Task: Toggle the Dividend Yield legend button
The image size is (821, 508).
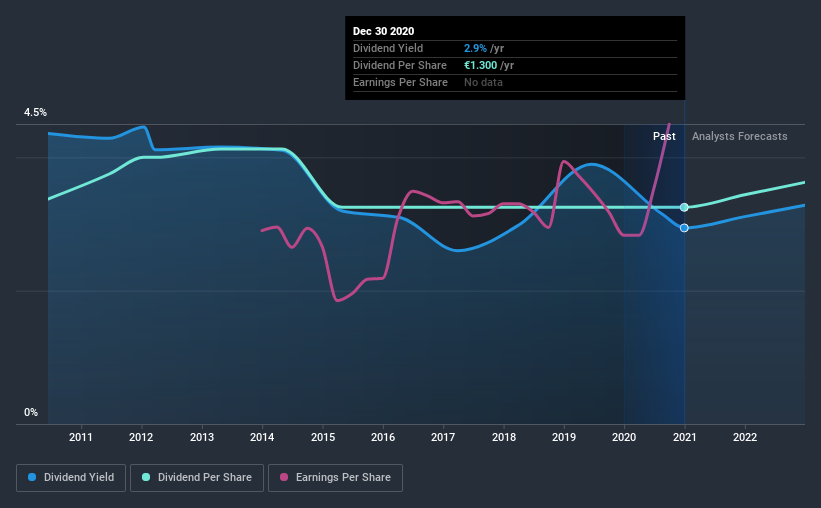Action: tap(71, 478)
